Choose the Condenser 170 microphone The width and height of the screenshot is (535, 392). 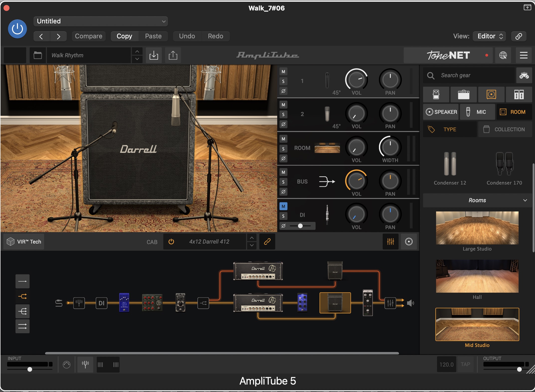pyautogui.click(x=504, y=169)
